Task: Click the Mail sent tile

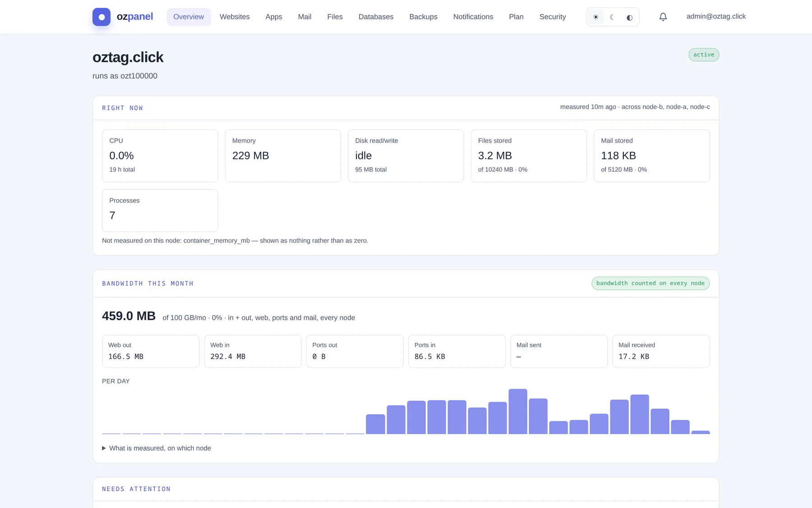Action: pyautogui.click(x=559, y=351)
